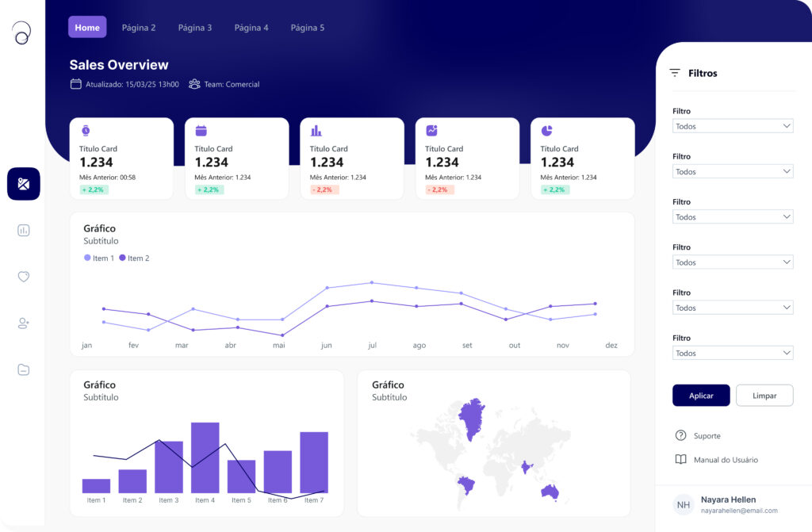Click the watch icon on first card
The image size is (812, 532).
point(86,131)
